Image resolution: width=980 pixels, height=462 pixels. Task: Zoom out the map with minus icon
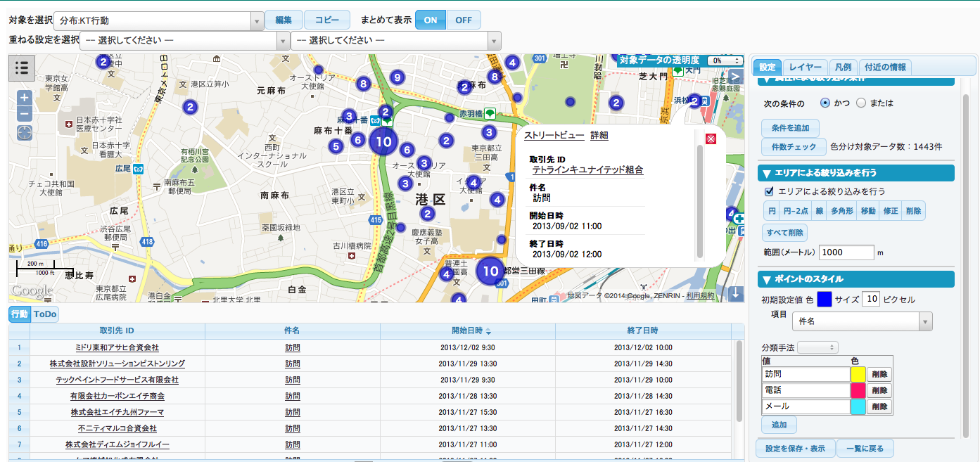[25, 113]
